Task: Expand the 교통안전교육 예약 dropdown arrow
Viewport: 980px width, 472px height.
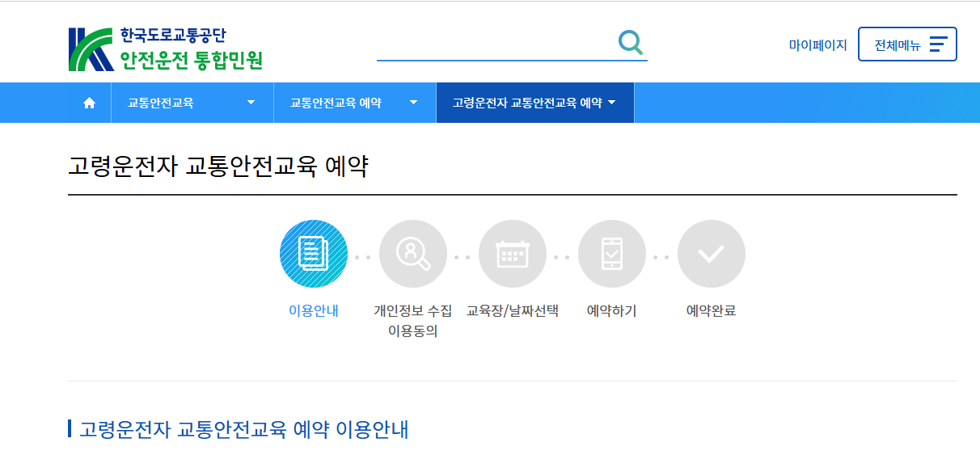Action: (413, 103)
